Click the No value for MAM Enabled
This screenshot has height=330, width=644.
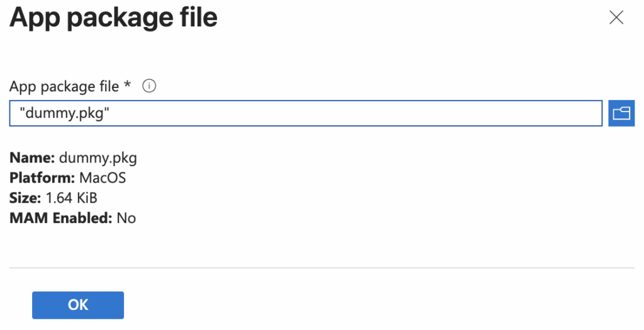(126, 218)
